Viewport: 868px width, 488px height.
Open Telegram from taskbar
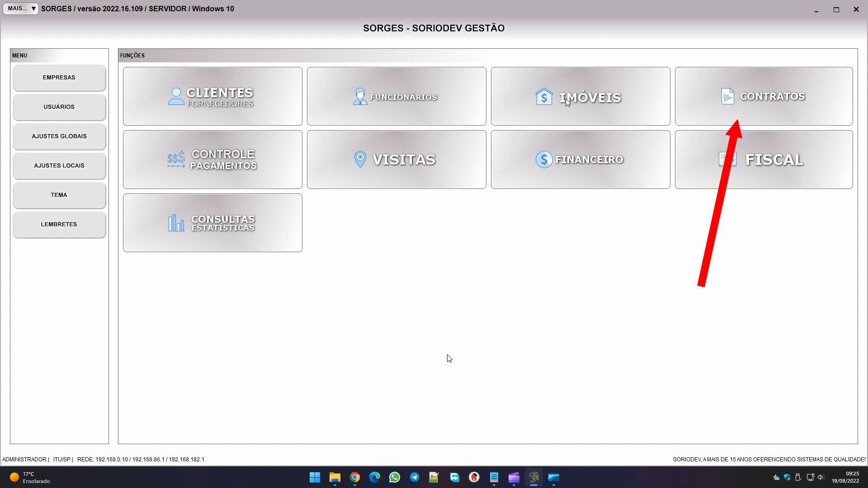point(415,477)
